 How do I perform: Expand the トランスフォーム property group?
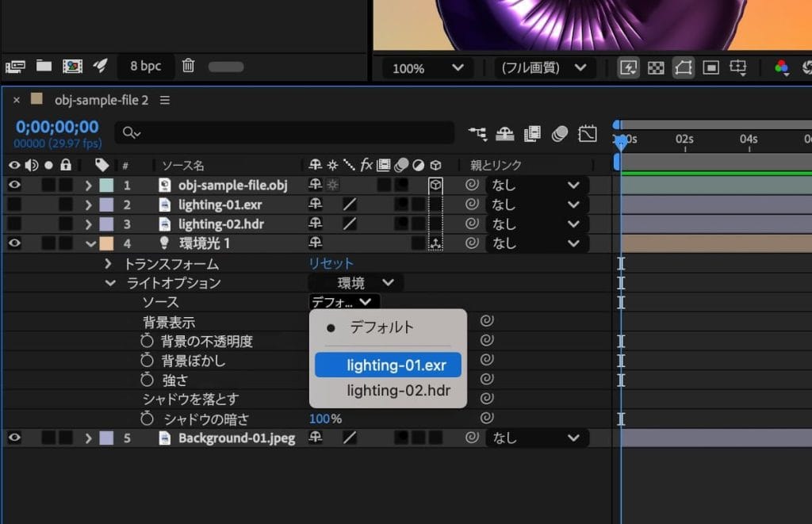point(109,264)
